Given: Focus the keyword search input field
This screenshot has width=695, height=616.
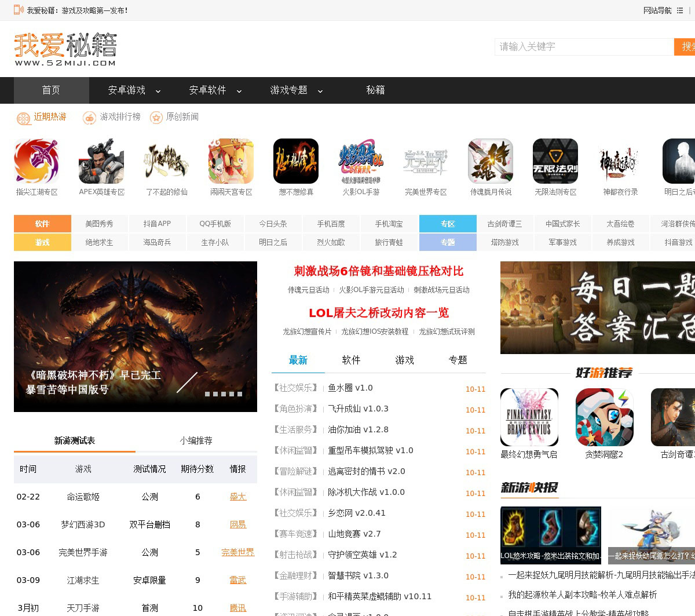Looking at the screenshot, I should (x=584, y=47).
